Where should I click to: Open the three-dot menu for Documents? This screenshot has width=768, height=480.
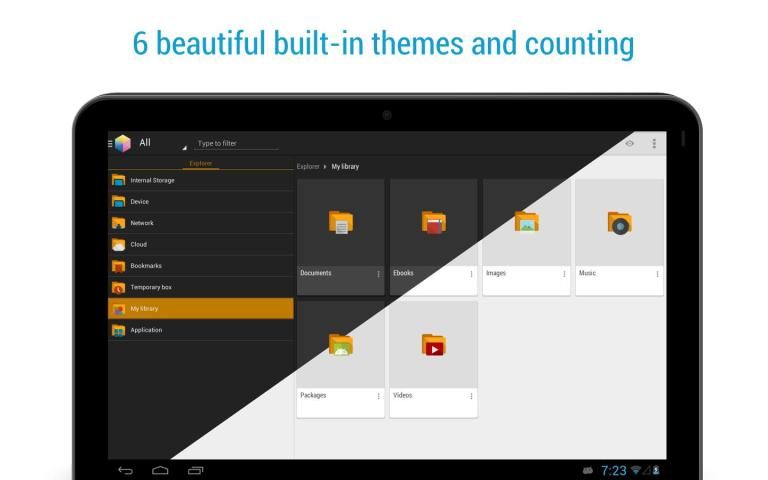(378, 273)
